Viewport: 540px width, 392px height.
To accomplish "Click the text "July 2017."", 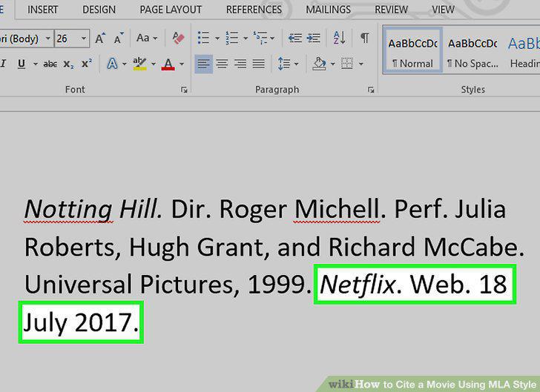I will tap(81, 322).
